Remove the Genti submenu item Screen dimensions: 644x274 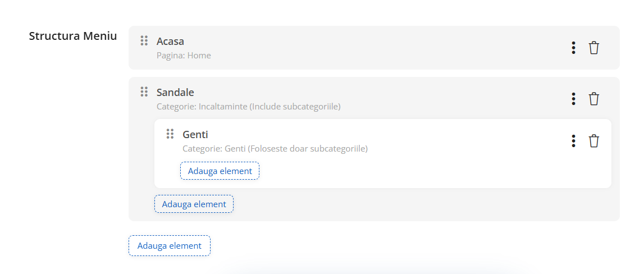[594, 141]
